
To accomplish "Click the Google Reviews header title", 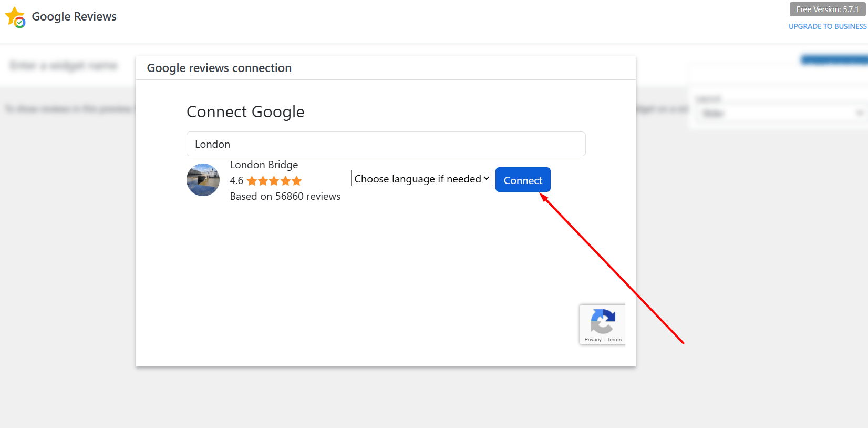I will [74, 16].
